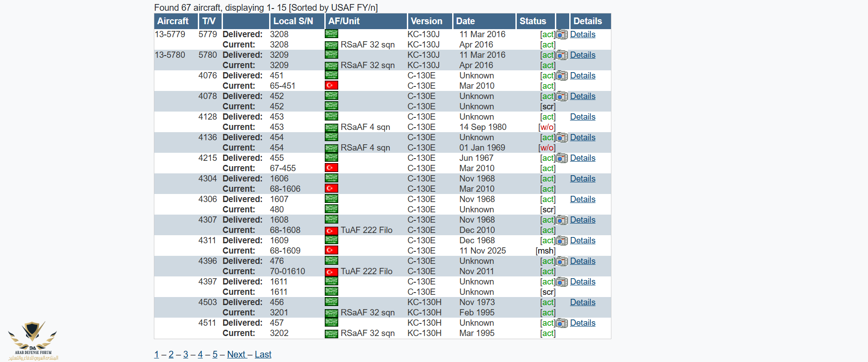The width and height of the screenshot is (868, 362).
Task: Jump to page 5 of results
Action: tap(215, 354)
